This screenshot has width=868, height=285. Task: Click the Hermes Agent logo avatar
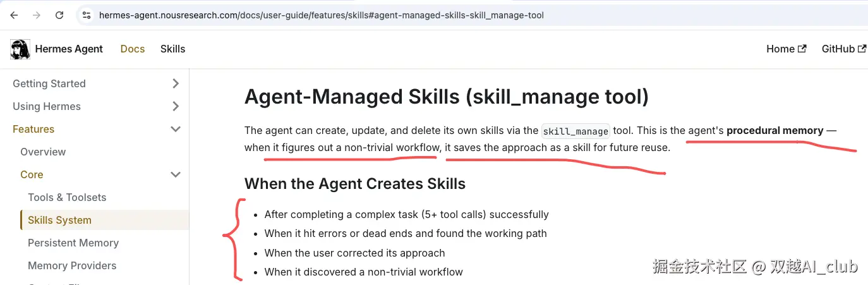(x=20, y=49)
